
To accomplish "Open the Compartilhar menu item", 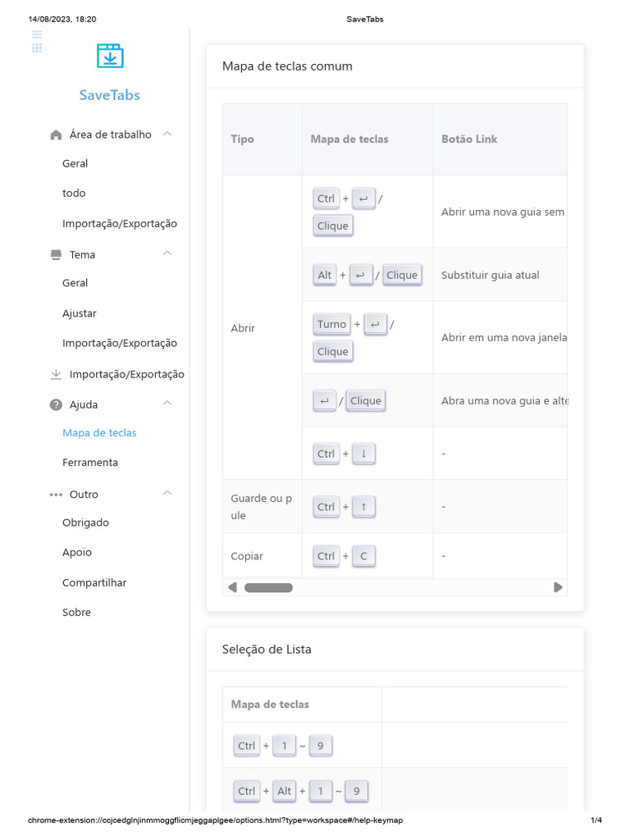I will tap(94, 582).
